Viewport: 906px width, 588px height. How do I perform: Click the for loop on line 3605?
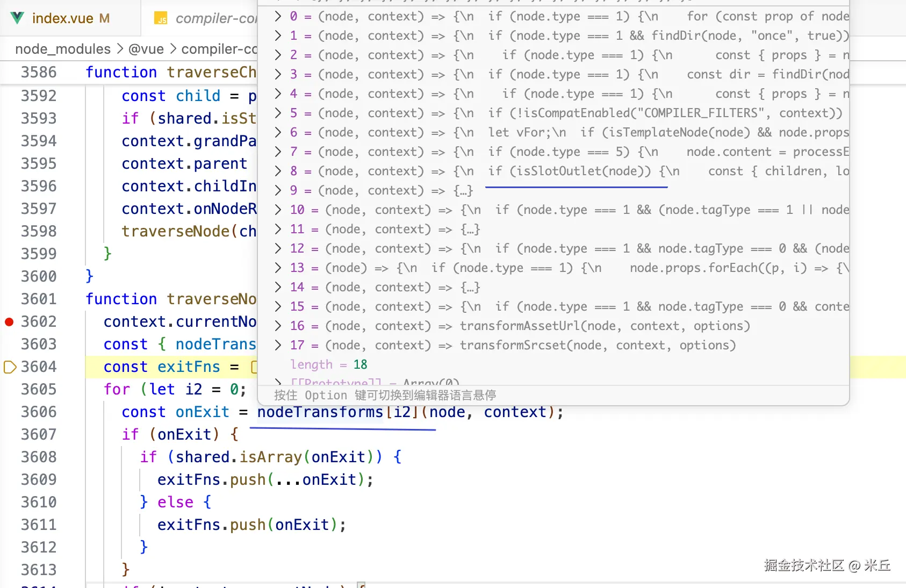coord(175,389)
